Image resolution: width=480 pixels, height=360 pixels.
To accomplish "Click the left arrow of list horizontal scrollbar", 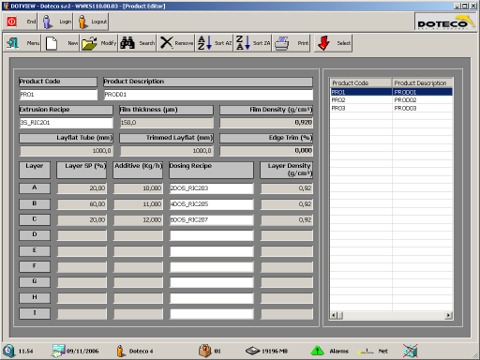I will pyautogui.click(x=334, y=315).
